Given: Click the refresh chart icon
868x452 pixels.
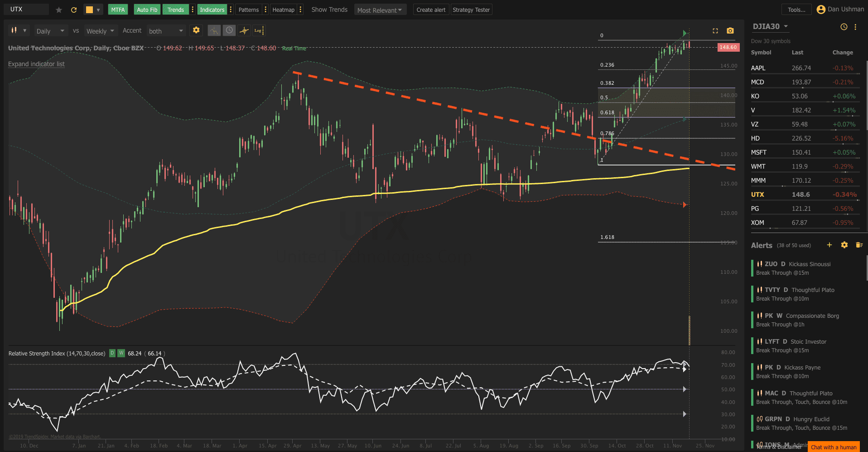Looking at the screenshot, I should pyautogui.click(x=74, y=10).
